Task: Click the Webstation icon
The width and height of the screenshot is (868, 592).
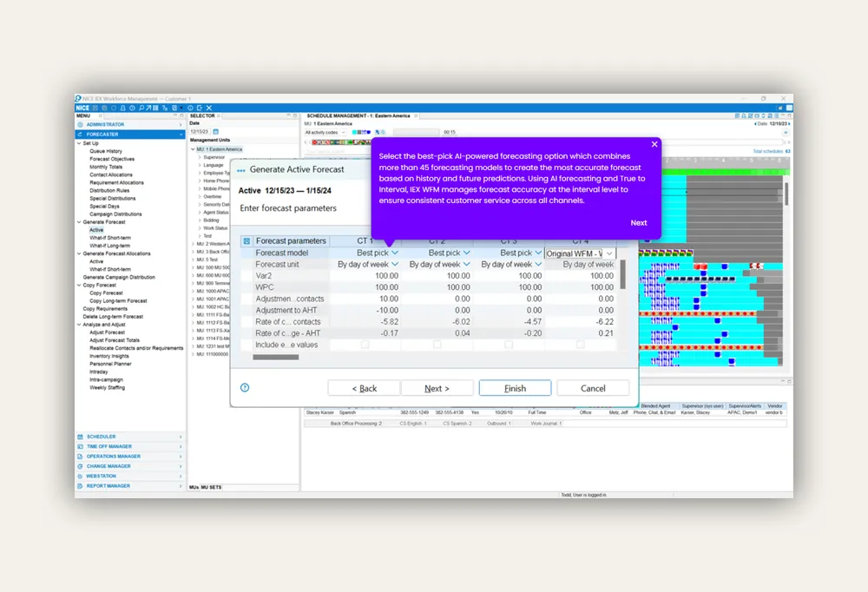Action: [x=80, y=477]
